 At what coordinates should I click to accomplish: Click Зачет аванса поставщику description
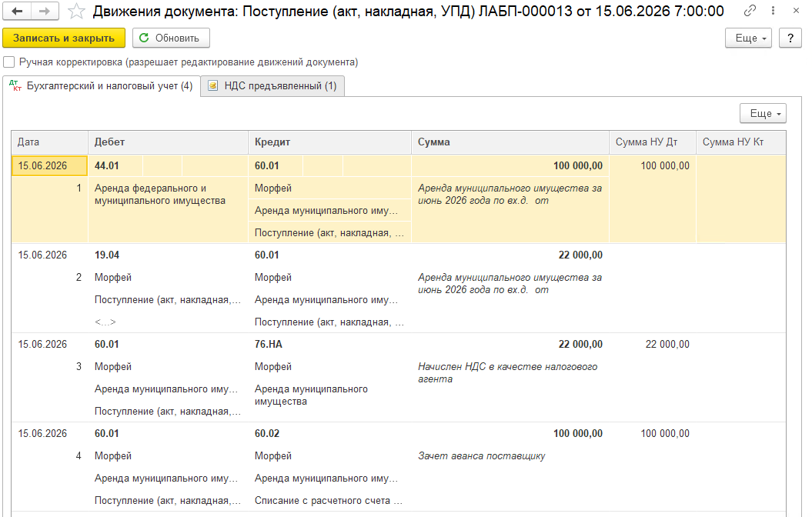click(x=482, y=456)
